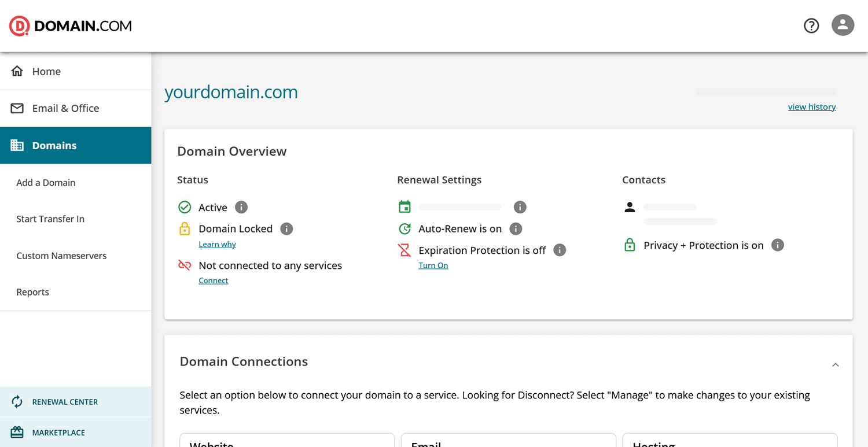Click the yourdomain.com heading
Screen dimensions: 868x447
pos(231,92)
